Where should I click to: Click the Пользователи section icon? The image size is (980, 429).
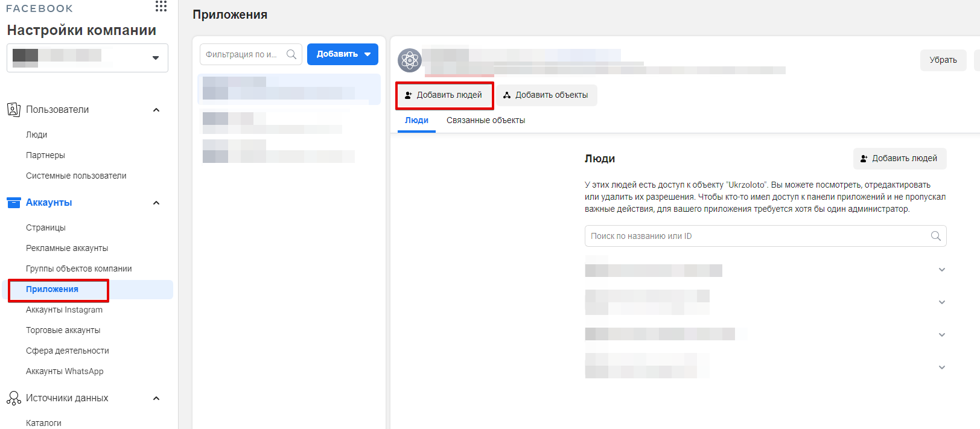click(x=13, y=110)
